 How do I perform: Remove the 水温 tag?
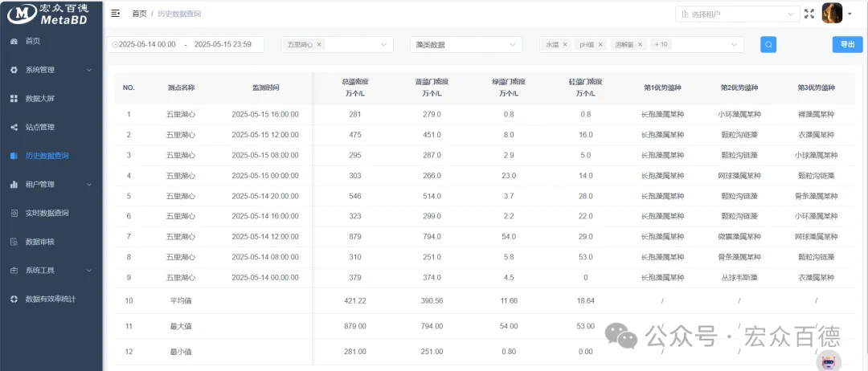click(565, 45)
